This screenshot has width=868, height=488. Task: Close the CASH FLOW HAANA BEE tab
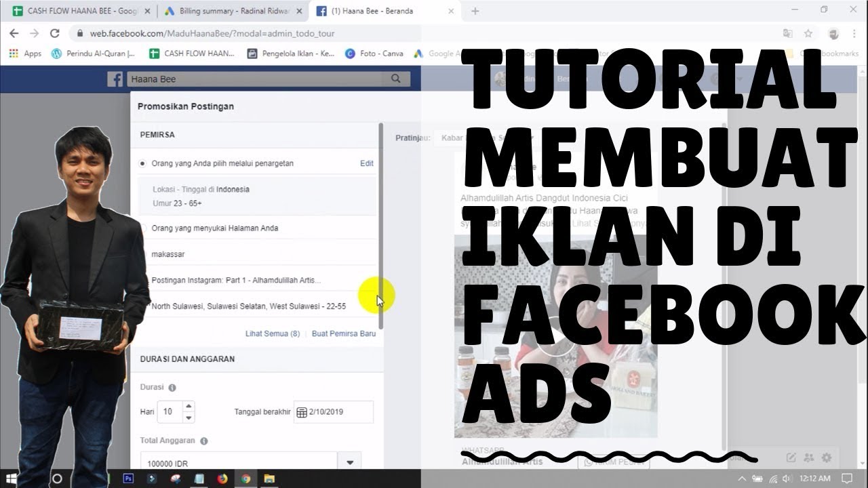tap(147, 12)
